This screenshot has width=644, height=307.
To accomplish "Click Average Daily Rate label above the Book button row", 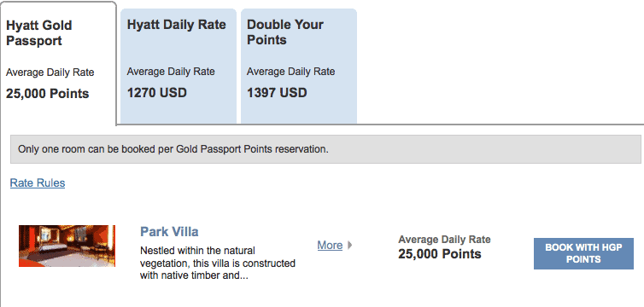I will (444, 240).
